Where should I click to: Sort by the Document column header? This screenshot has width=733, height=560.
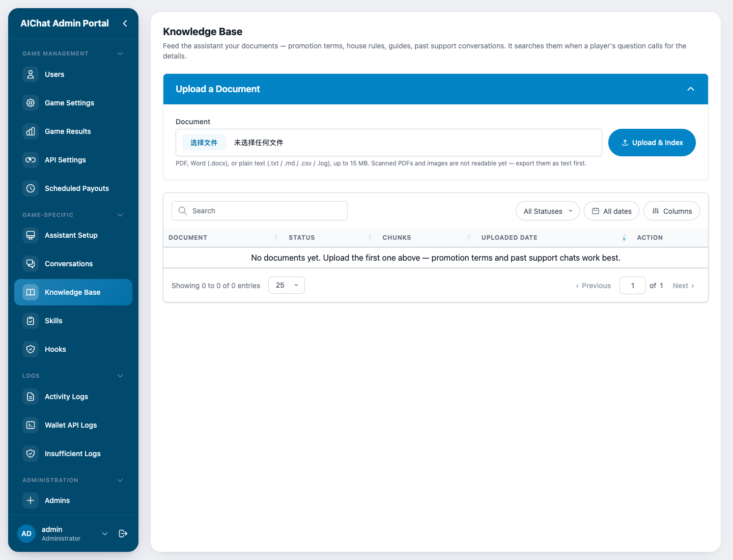(223, 238)
